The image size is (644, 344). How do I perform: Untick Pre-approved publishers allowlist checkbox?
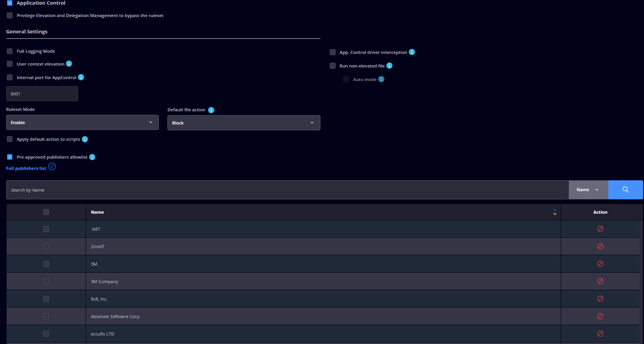[10, 157]
